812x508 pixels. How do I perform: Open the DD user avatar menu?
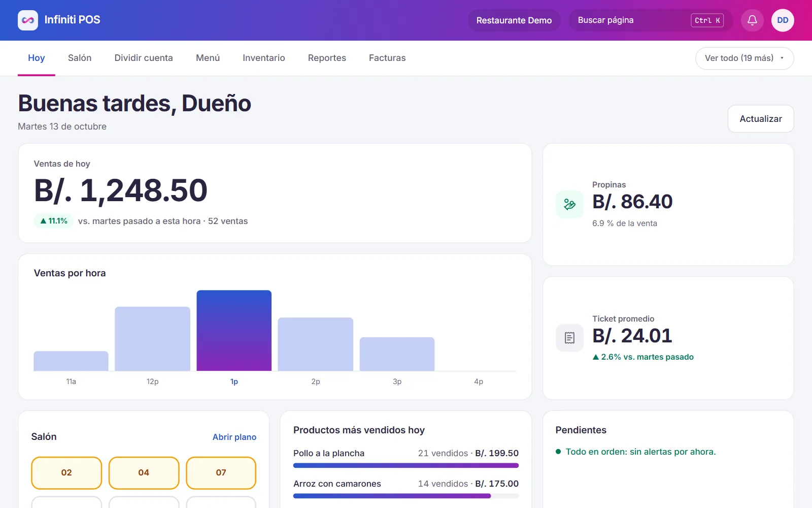click(x=783, y=20)
